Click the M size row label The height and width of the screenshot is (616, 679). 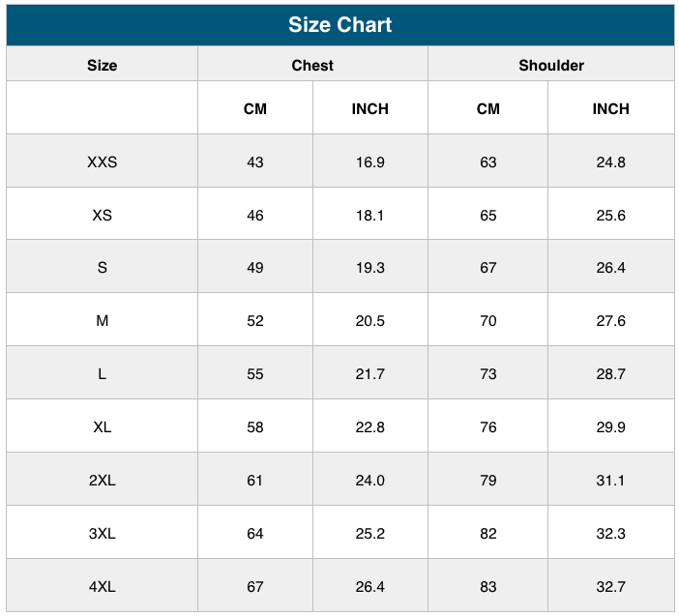click(x=102, y=320)
